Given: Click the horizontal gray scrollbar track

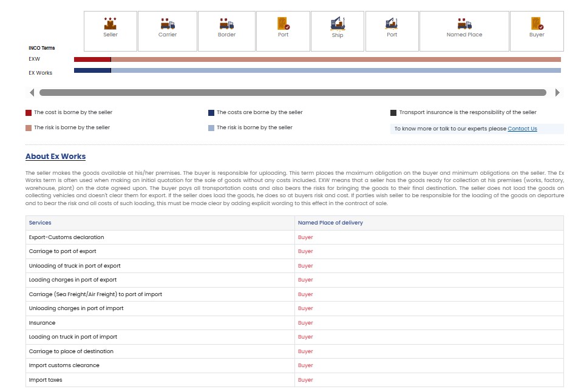Looking at the screenshot, I should pos(292,93).
